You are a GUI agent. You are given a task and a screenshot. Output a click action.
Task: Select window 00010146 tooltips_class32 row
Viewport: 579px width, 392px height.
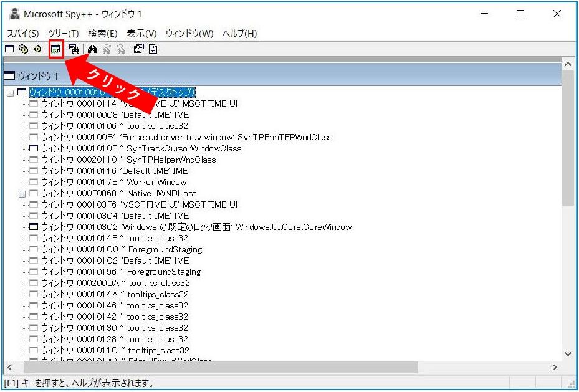tap(115, 305)
